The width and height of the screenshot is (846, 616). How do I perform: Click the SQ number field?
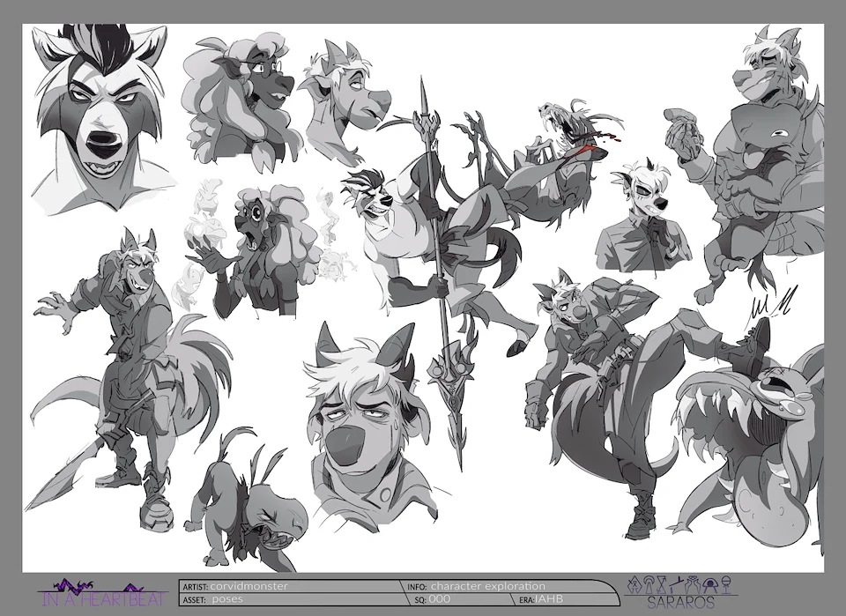441,598
